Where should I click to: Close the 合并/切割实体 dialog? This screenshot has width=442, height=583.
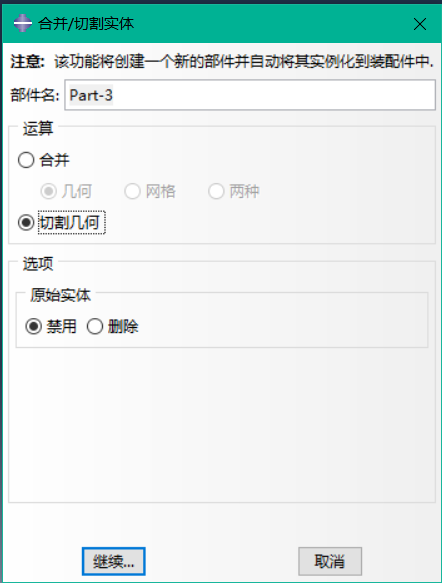tap(420, 24)
